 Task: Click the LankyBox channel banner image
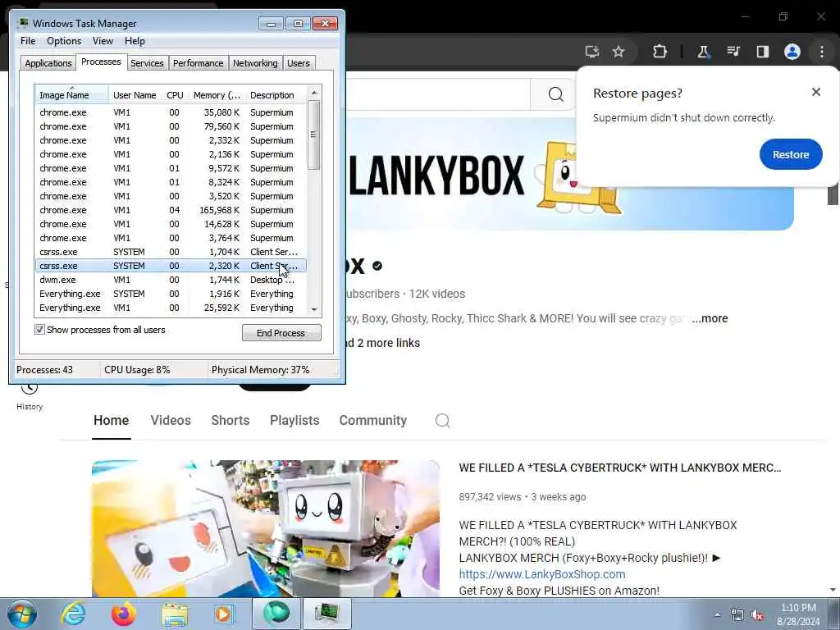pyautogui.click(x=570, y=175)
